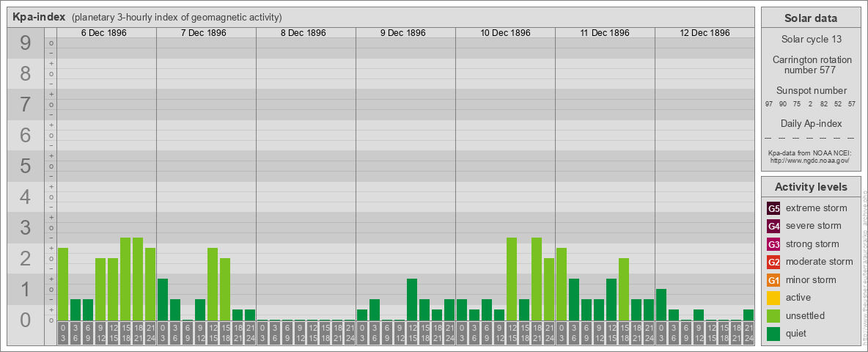This screenshot has height=352, width=868.
Task: Click the 'Kpa-index' chart title
Action: click(39, 17)
